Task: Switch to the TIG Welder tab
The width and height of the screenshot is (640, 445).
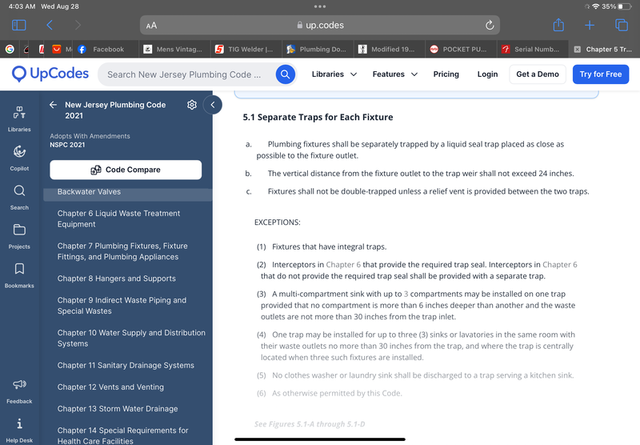Action: [245, 49]
